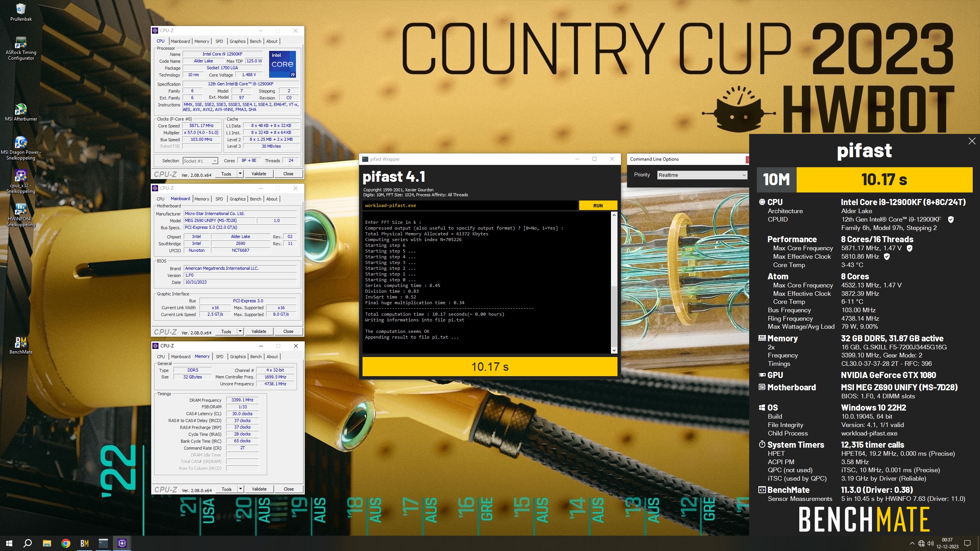Image resolution: width=980 pixels, height=551 pixels.
Task: Open Google Chrome from taskbar
Action: [66, 543]
